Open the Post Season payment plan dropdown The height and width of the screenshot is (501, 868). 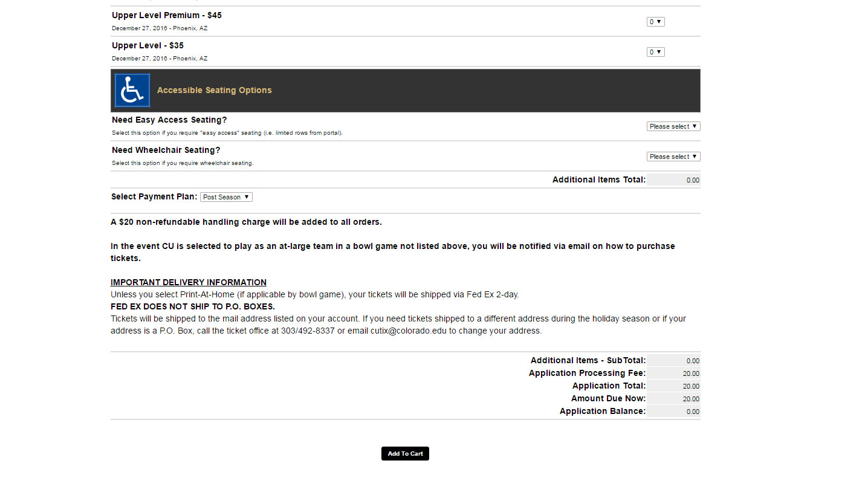pyautogui.click(x=226, y=197)
